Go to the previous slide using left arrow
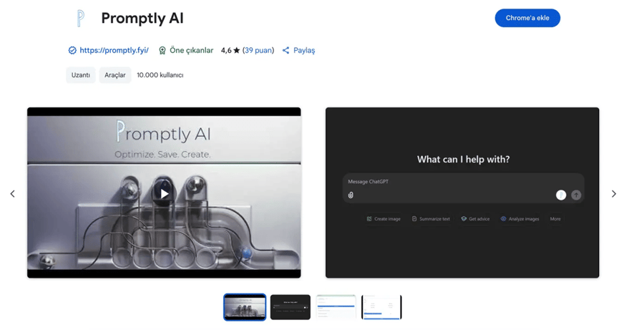The height and width of the screenshot is (330, 644). pos(13,193)
